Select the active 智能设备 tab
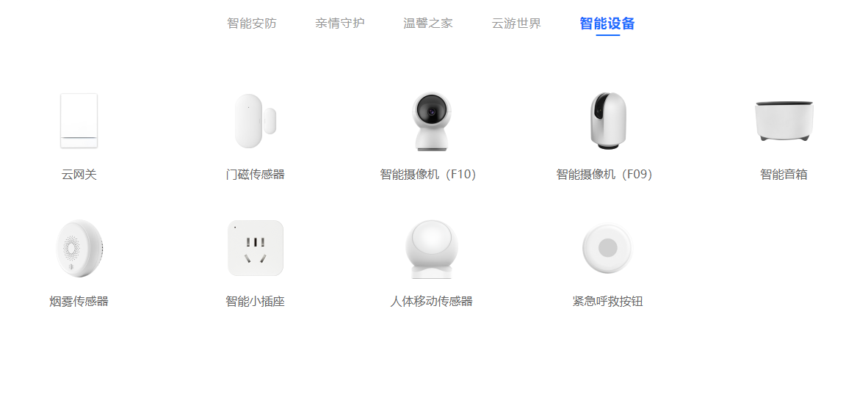Image resolution: width=868 pixels, height=397 pixels. pyautogui.click(x=607, y=23)
